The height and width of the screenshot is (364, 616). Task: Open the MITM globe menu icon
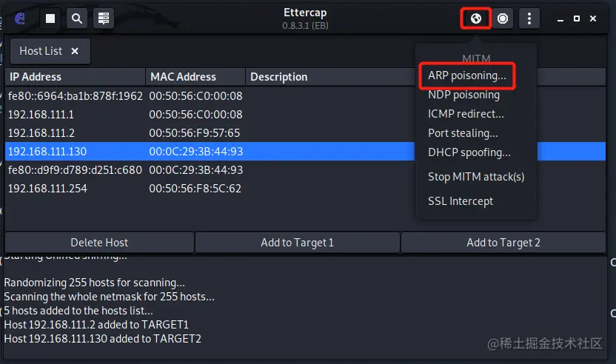pos(476,18)
